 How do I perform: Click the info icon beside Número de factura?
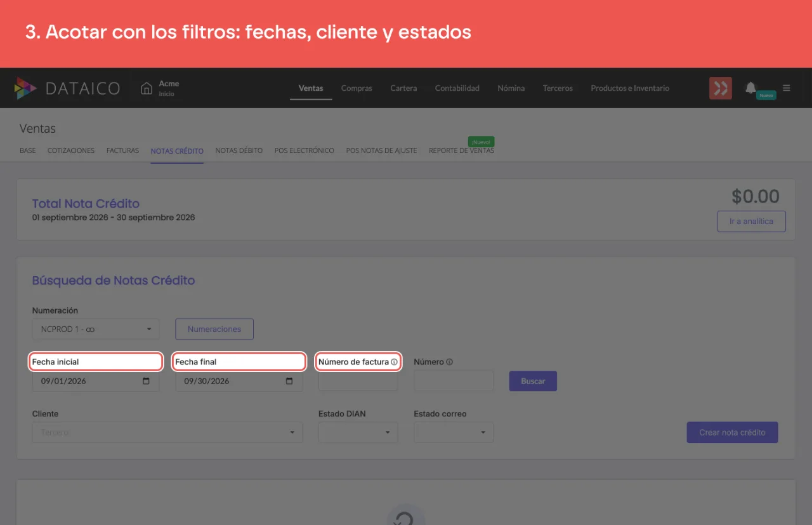coord(394,362)
